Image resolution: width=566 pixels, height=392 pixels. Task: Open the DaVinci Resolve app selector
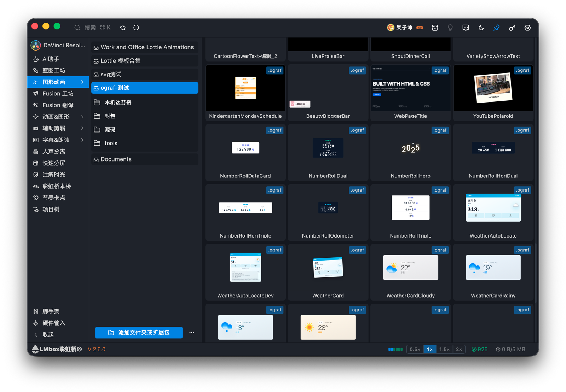pyautogui.click(x=58, y=45)
